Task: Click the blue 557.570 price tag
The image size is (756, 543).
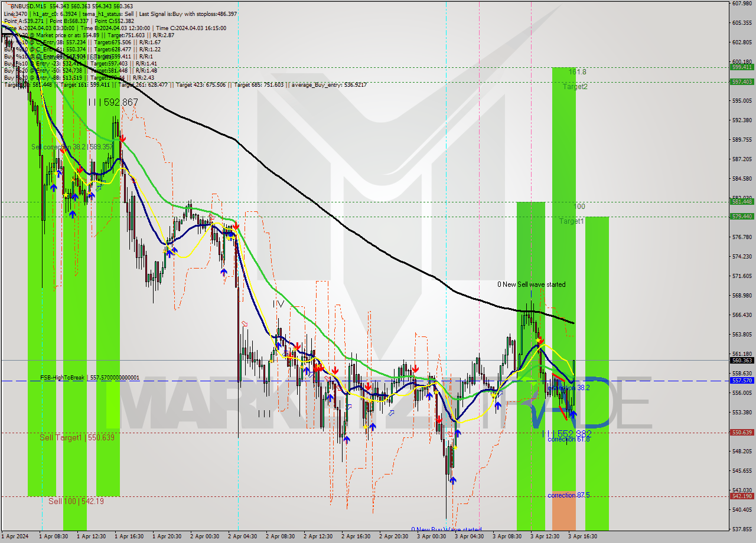Action: tap(742, 381)
